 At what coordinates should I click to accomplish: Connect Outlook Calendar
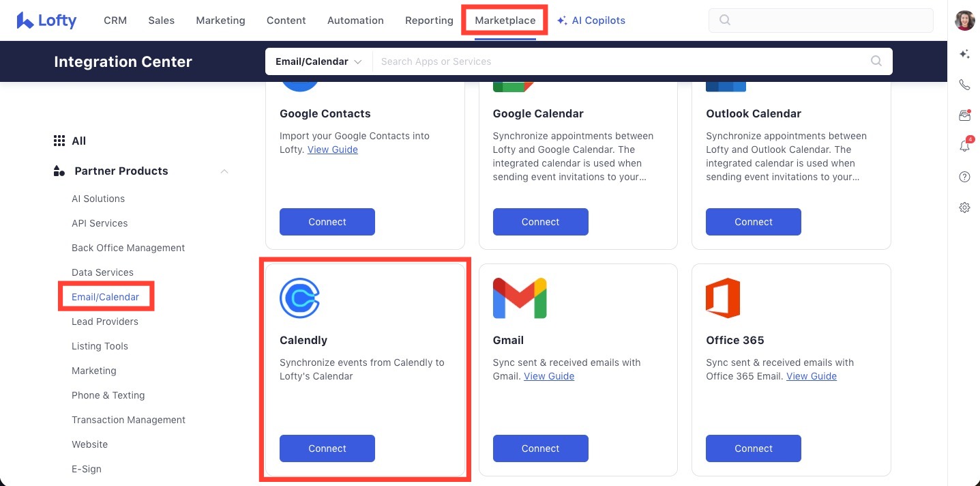[754, 222]
